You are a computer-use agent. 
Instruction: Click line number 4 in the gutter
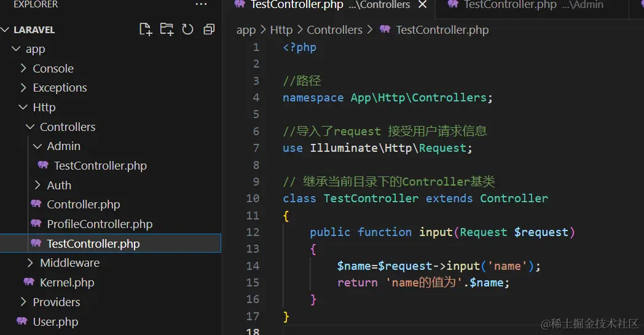[256, 98]
